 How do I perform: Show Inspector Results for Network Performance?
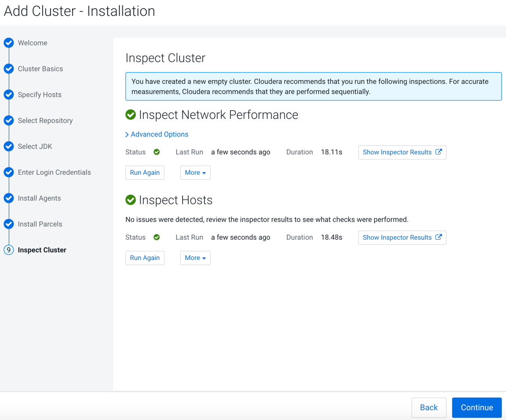(402, 152)
